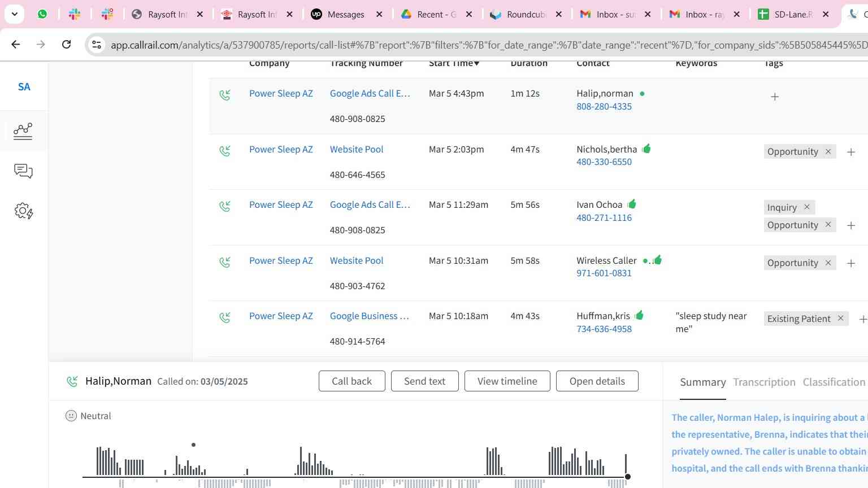Add a tag to the Nichols,bertha call
Screen dimensions: 868x488
[851, 152]
